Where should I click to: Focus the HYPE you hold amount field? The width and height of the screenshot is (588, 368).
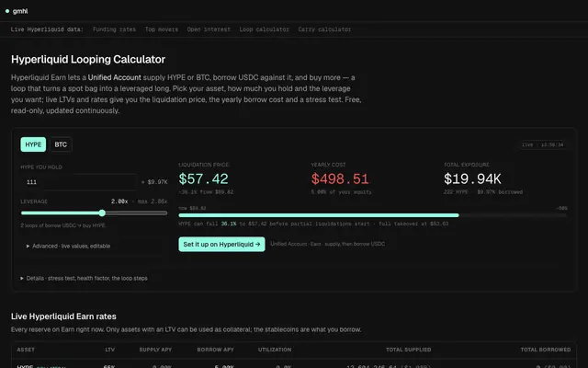pos(79,182)
